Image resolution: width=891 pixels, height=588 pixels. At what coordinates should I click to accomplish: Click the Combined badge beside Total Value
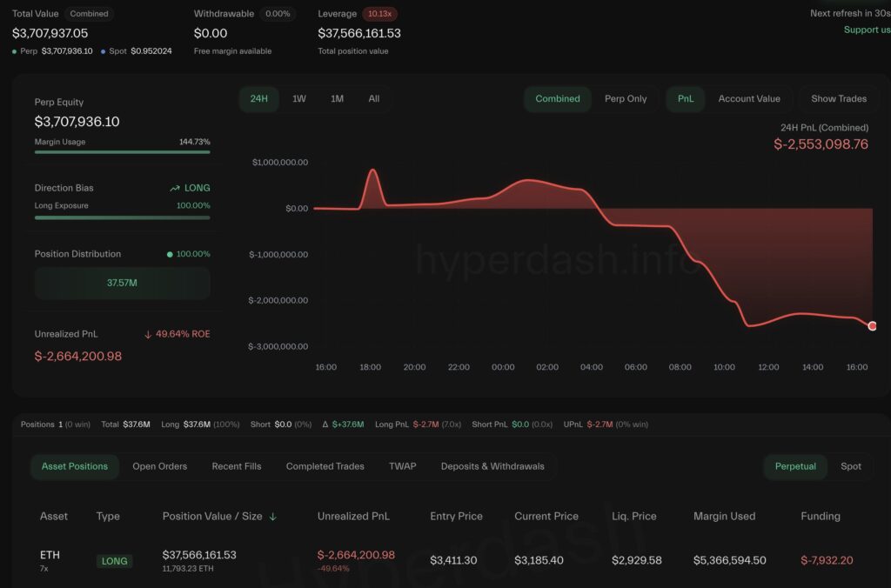click(88, 14)
